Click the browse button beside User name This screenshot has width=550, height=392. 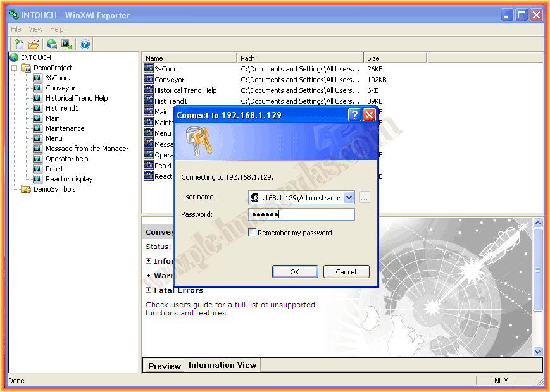click(x=364, y=198)
